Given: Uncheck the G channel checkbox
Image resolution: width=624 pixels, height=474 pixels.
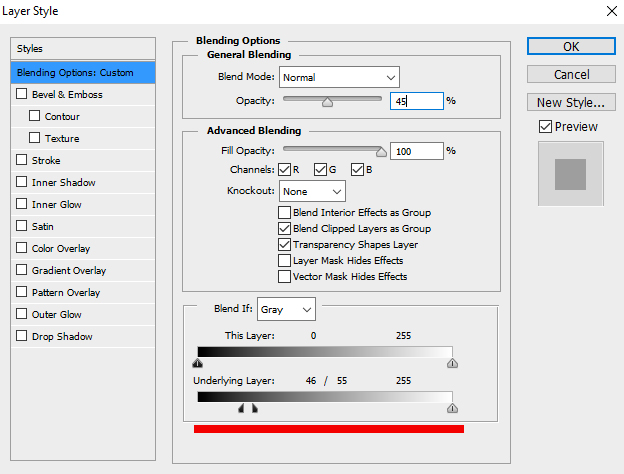Looking at the screenshot, I should (320, 170).
